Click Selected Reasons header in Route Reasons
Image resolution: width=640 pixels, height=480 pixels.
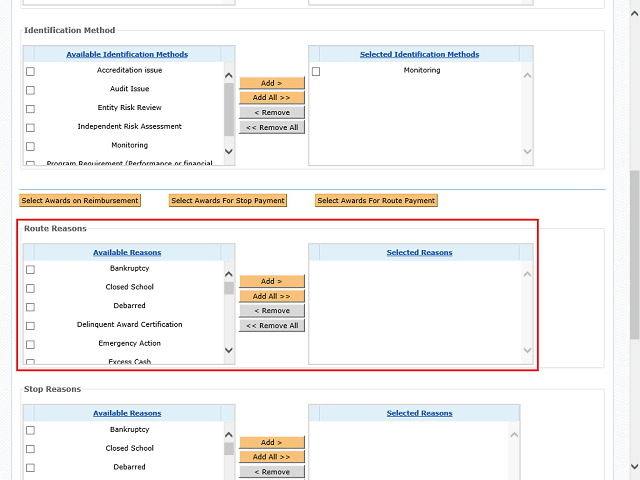pos(420,253)
